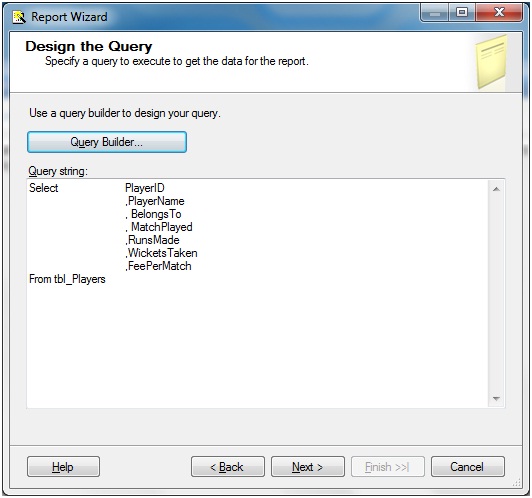This screenshot has width=532, height=498.
Task: Click the Report Wizard title bar icon
Action: (x=19, y=17)
